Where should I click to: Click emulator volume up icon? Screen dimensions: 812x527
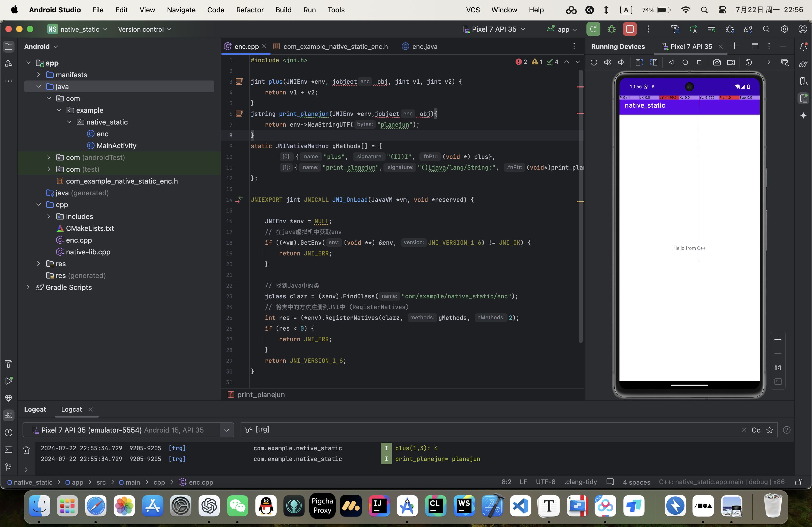[608, 62]
